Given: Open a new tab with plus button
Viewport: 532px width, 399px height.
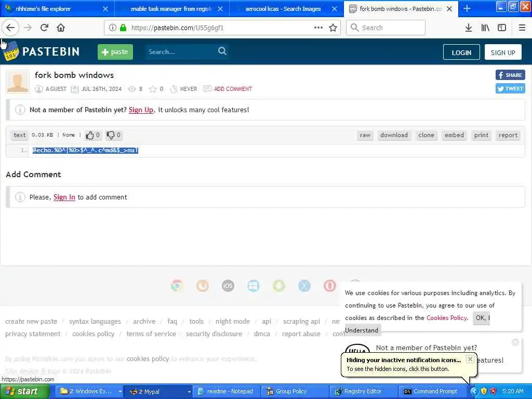Looking at the screenshot, I should pos(467,8).
